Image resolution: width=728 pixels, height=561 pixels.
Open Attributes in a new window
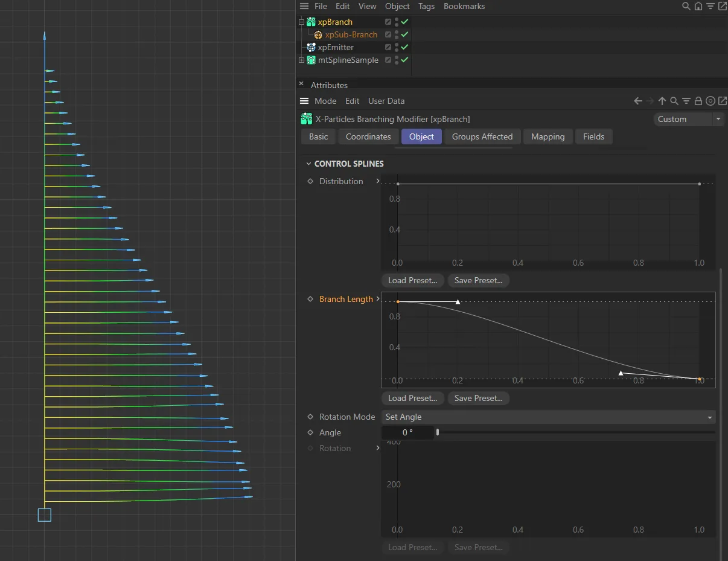[723, 101]
